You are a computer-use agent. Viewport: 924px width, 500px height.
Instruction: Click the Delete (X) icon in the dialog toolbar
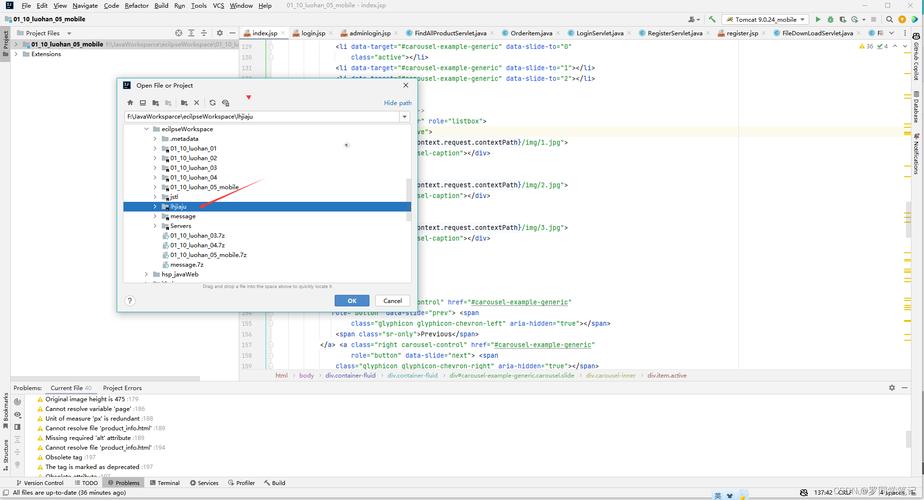click(197, 103)
